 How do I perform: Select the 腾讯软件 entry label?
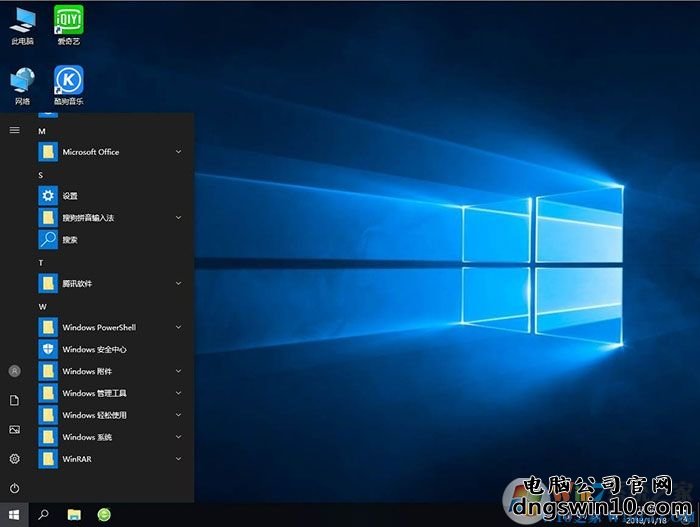(x=77, y=284)
